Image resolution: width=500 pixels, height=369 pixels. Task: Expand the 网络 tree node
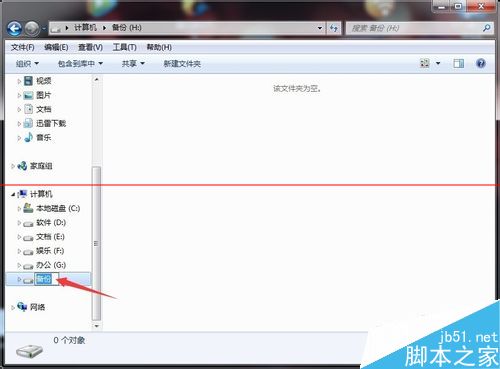point(13,307)
